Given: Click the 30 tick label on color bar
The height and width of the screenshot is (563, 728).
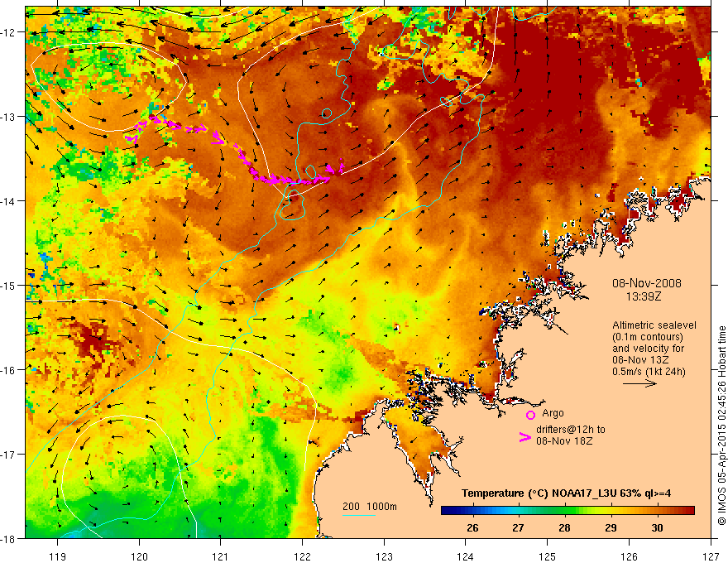Looking at the screenshot, I should coord(657,527).
